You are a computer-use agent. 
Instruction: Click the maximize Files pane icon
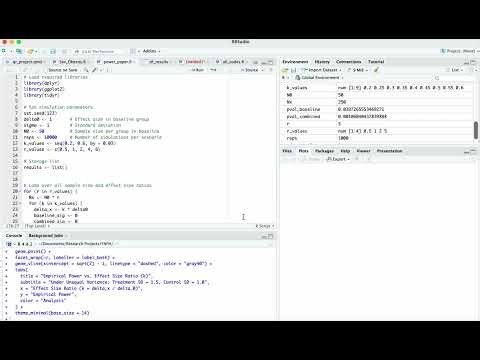tap(474, 151)
